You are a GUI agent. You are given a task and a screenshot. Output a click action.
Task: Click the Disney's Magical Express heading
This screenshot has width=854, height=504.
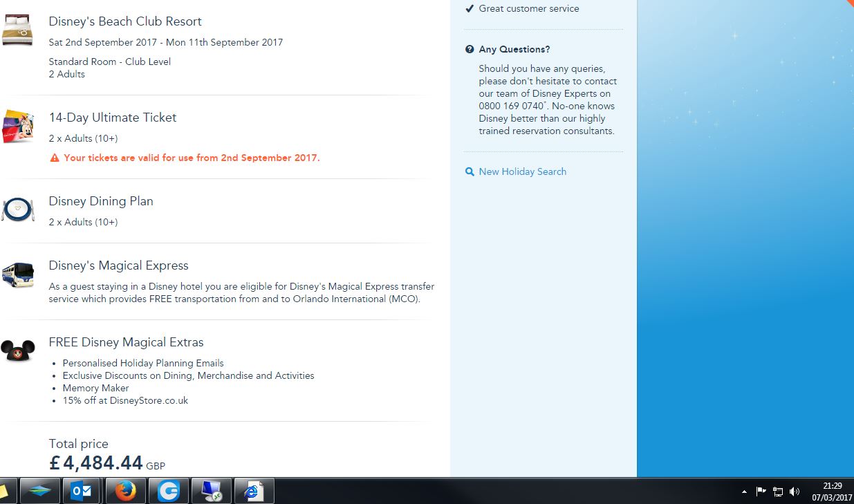[x=118, y=265]
